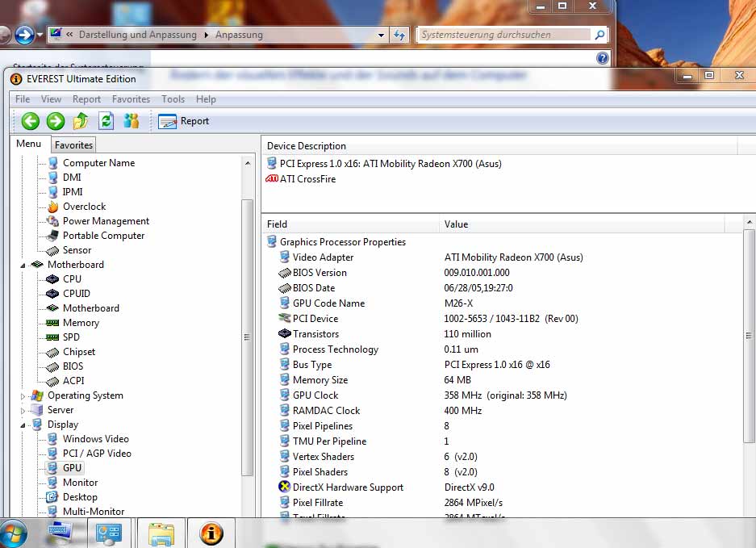
Task: Open the Desktop tree item
Action: 80,497
